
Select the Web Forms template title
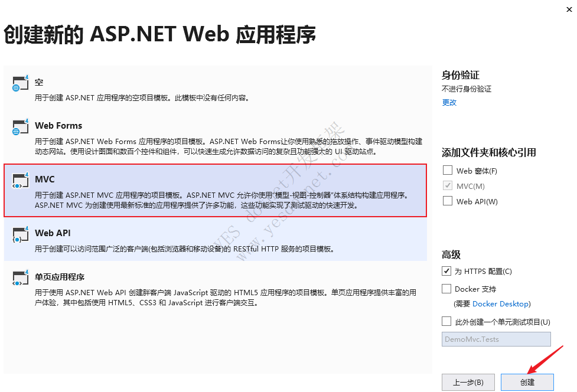(x=58, y=126)
